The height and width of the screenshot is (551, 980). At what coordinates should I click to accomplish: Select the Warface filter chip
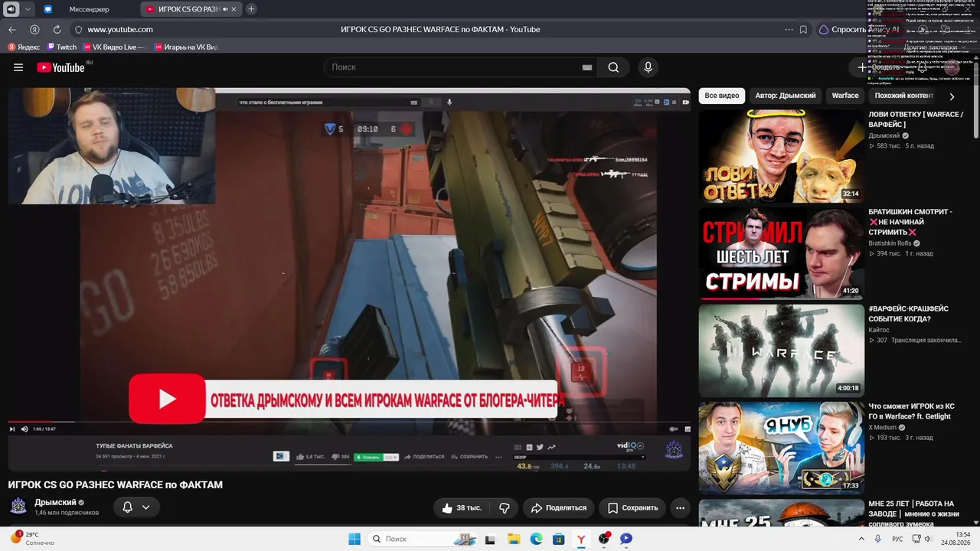point(845,96)
